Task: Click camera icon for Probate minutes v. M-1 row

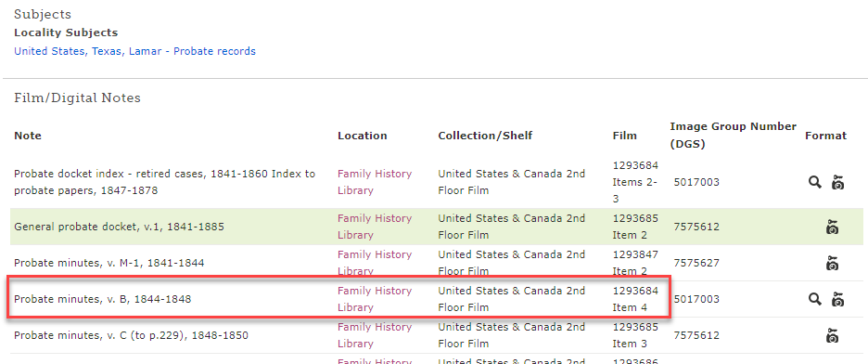Action: (x=832, y=263)
